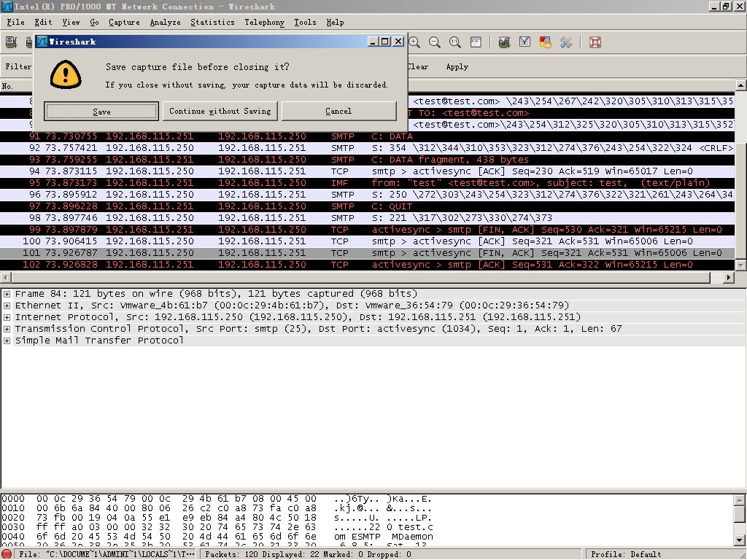The height and width of the screenshot is (560, 747).
Task: Expand the Simple Mail Transfer Protocol node
Action: (7, 341)
